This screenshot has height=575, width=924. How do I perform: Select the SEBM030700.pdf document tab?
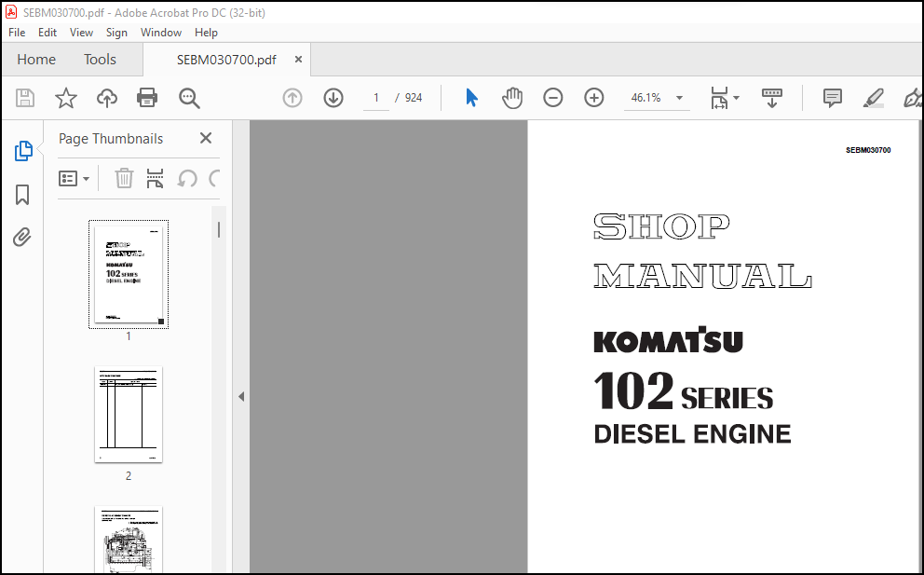[226, 60]
